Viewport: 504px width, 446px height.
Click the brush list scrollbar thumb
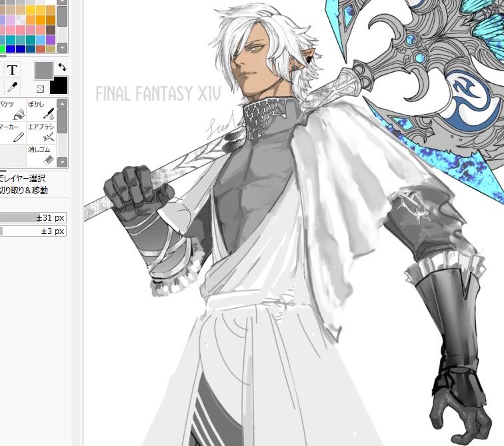pyautogui.click(x=63, y=121)
